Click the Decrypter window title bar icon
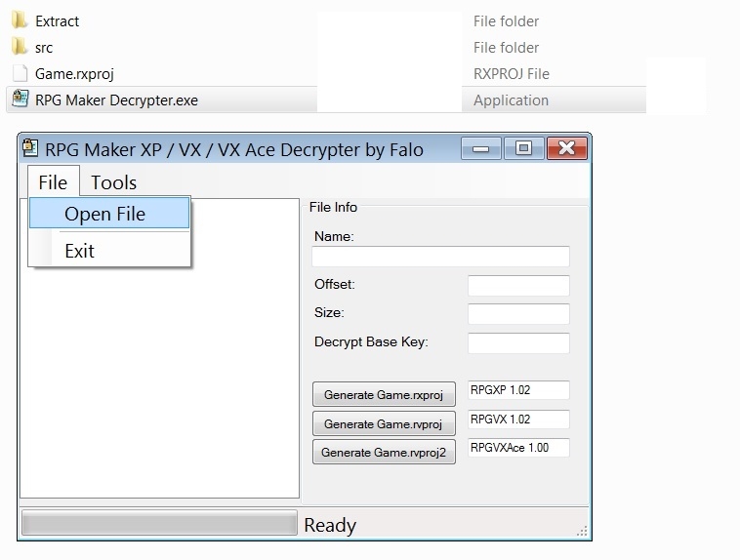740x560 pixels. click(x=30, y=148)
